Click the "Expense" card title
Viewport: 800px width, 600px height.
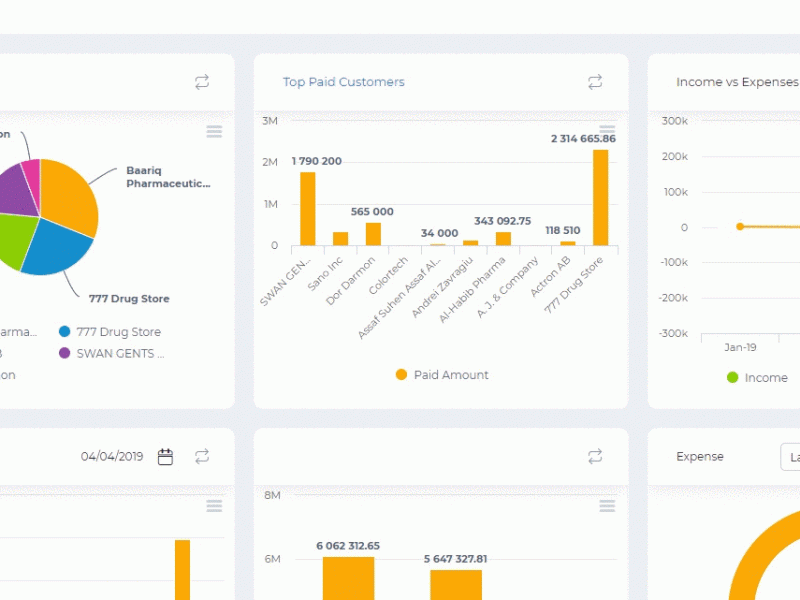point(700,457)
